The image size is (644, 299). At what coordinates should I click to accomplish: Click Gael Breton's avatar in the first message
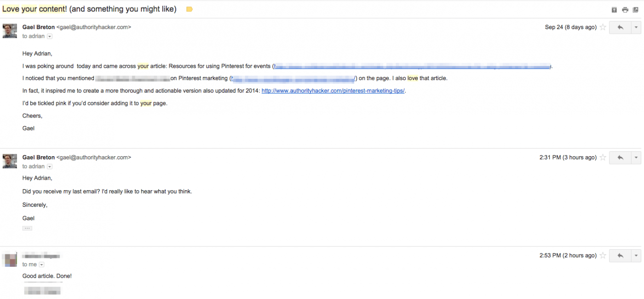pos(10,31)
